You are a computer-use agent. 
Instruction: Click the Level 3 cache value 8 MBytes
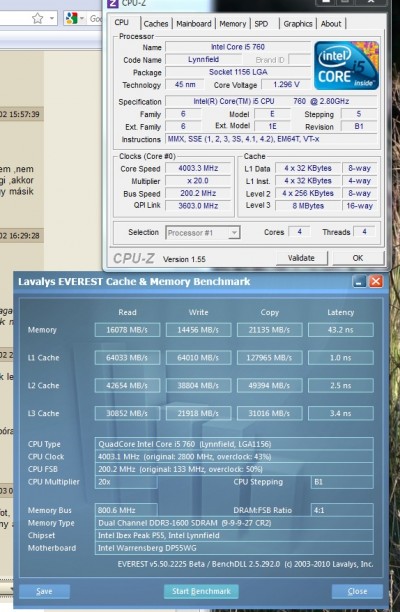(308, 206)
